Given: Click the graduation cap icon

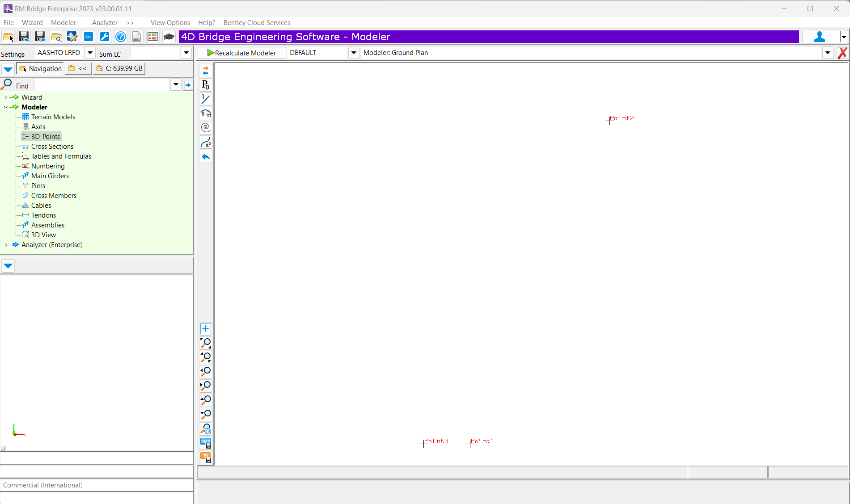Looking at the screenshot, I should [x=169, y=37].
